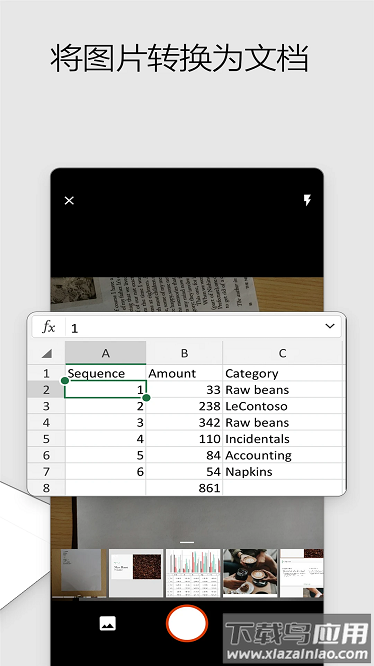Open the photo gallery icon
374x666 pixels.
[x=107, y=624]
